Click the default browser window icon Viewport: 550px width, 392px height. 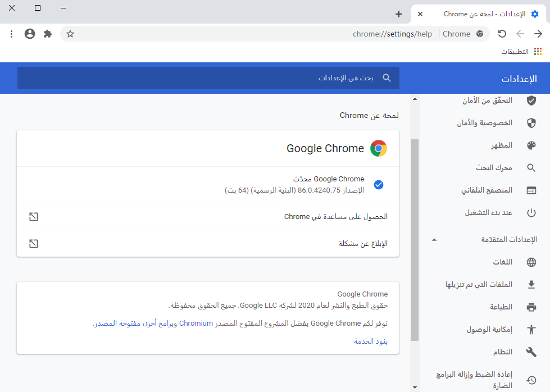click(x=531, y=190)
